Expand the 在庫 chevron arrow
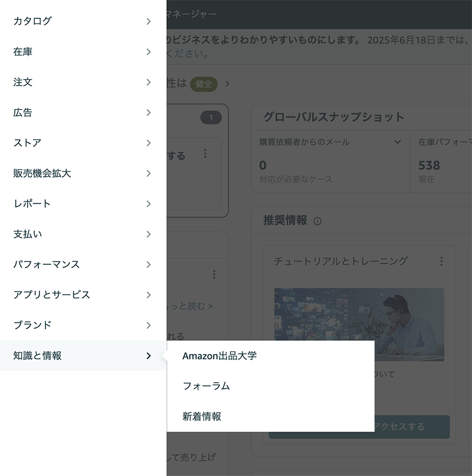The image size is (472, 476). coord(149,52)
